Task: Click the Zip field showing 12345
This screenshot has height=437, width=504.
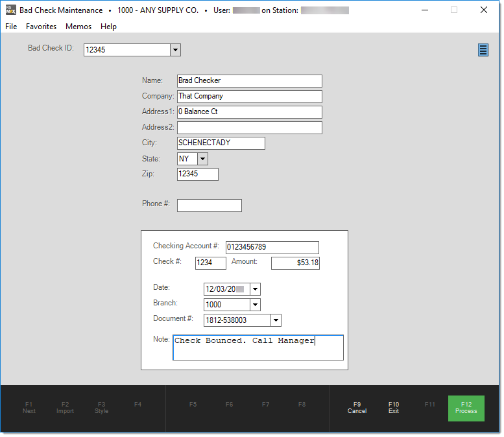Action: coord(198,174)
